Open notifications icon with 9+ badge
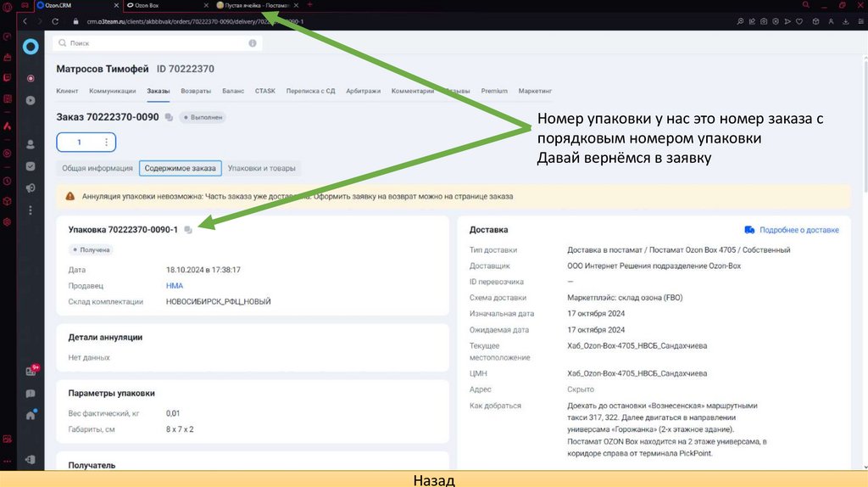 [31, 371]
